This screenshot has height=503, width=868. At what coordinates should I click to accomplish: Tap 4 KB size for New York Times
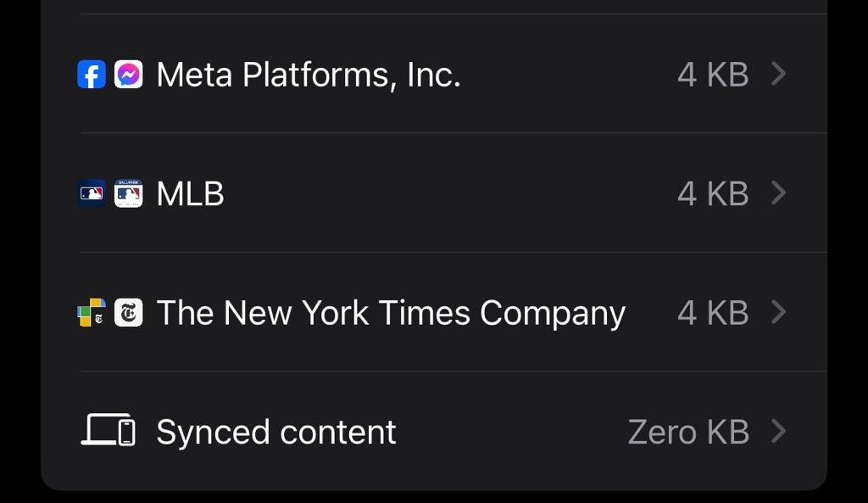[713, 313]
